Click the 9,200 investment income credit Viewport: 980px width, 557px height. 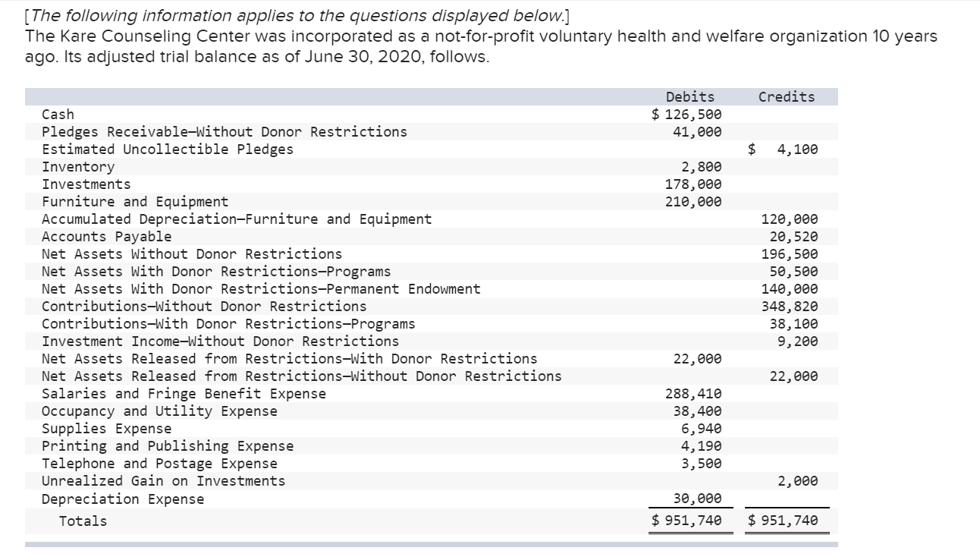(798, 341)
